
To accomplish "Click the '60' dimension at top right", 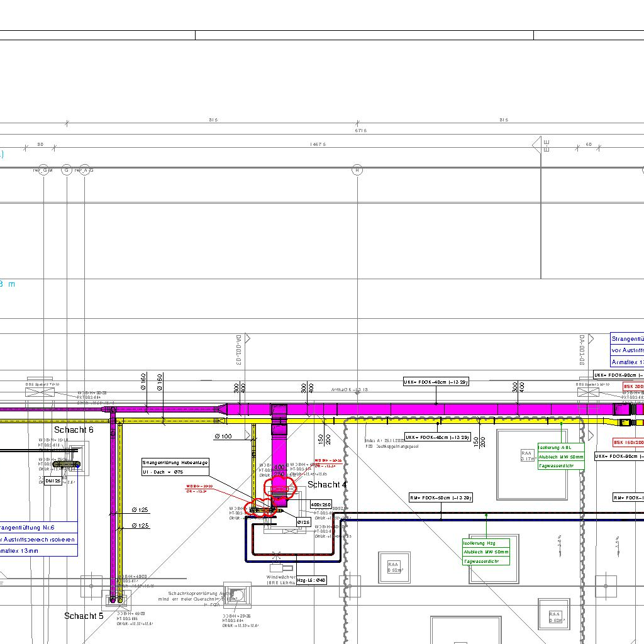I will coord(589,145).
